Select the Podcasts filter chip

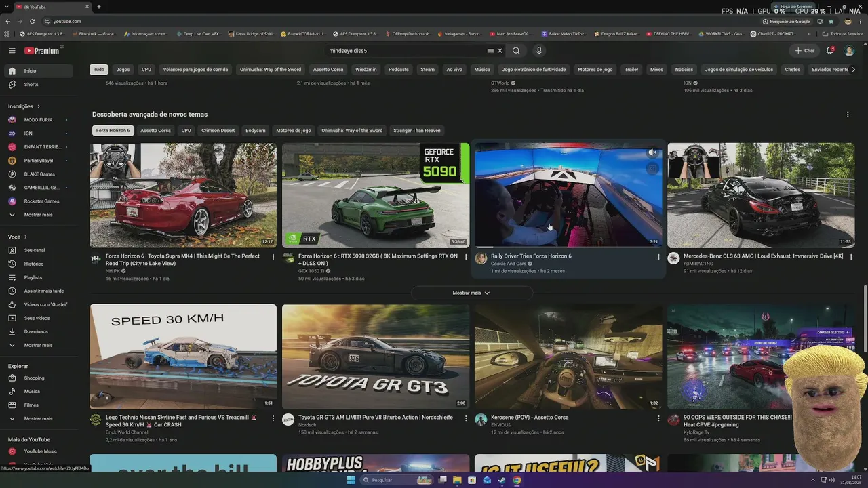point(399,70)
